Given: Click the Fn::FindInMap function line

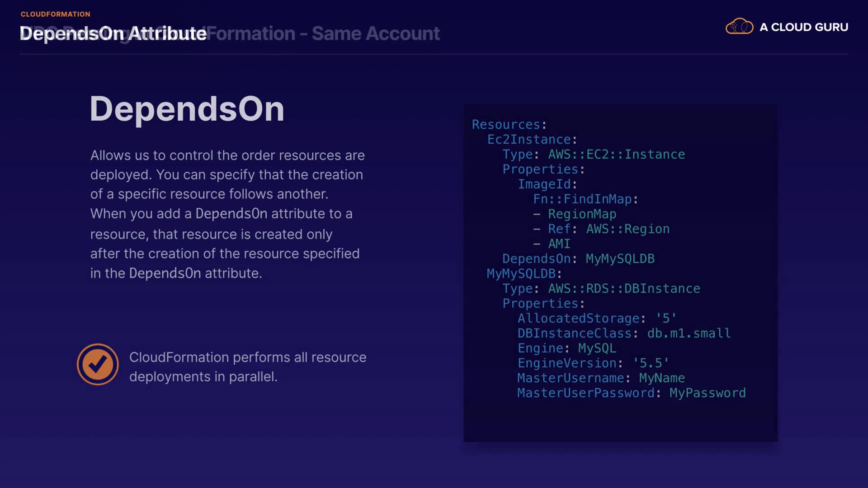Looking at the screenshot, I should 585,199.
